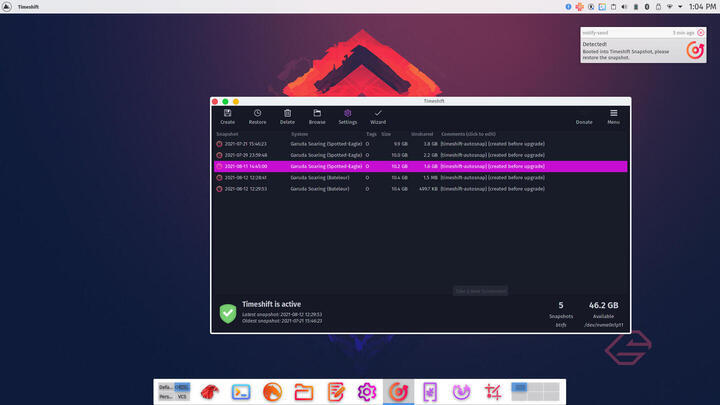720x405 pixels.
Task: Click the Wi-Fi network tray icon
Action: (x=669, y=7)
